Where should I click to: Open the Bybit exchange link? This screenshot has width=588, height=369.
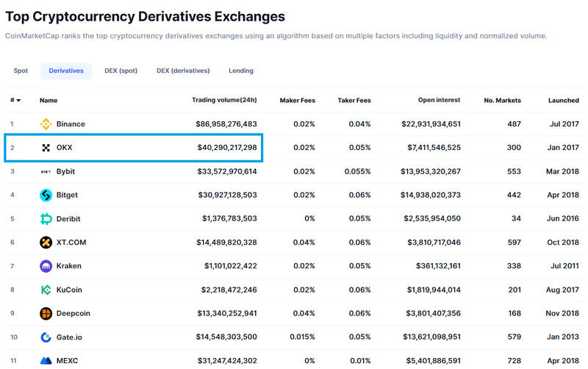point(65,171)
